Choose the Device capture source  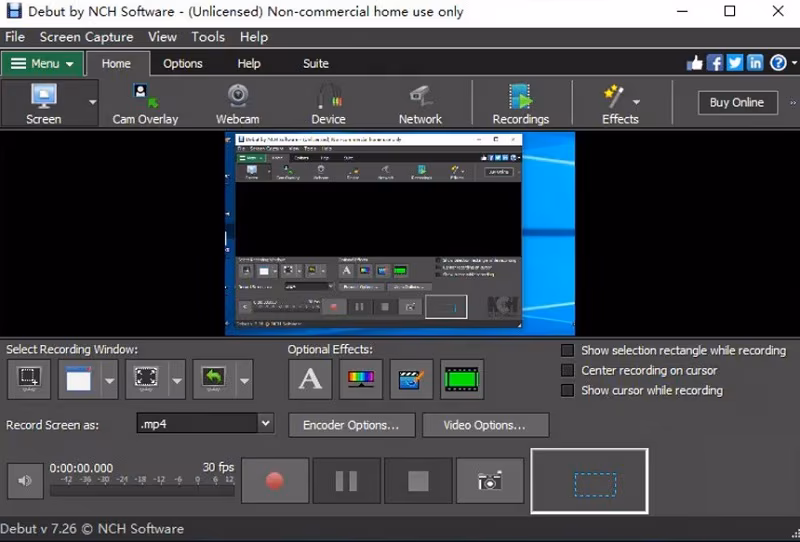point(329,104)
